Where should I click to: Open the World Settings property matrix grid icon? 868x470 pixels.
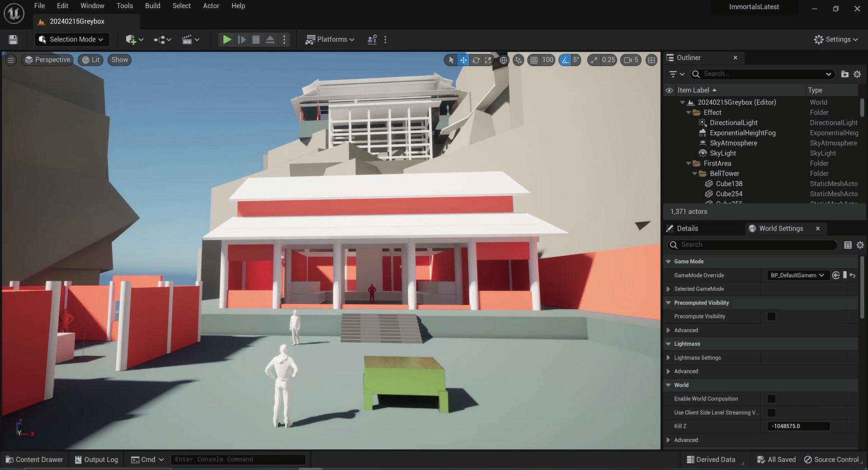848,245
